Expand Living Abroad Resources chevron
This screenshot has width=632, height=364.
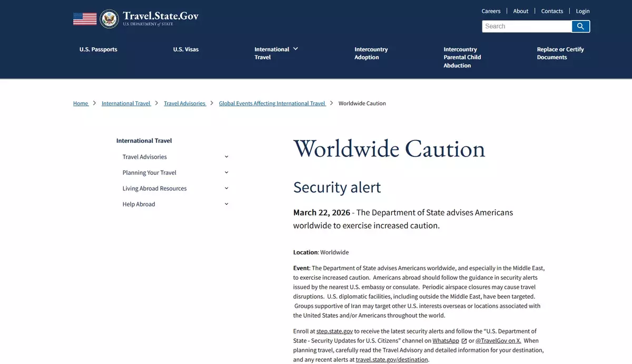[x=226, y=189]
